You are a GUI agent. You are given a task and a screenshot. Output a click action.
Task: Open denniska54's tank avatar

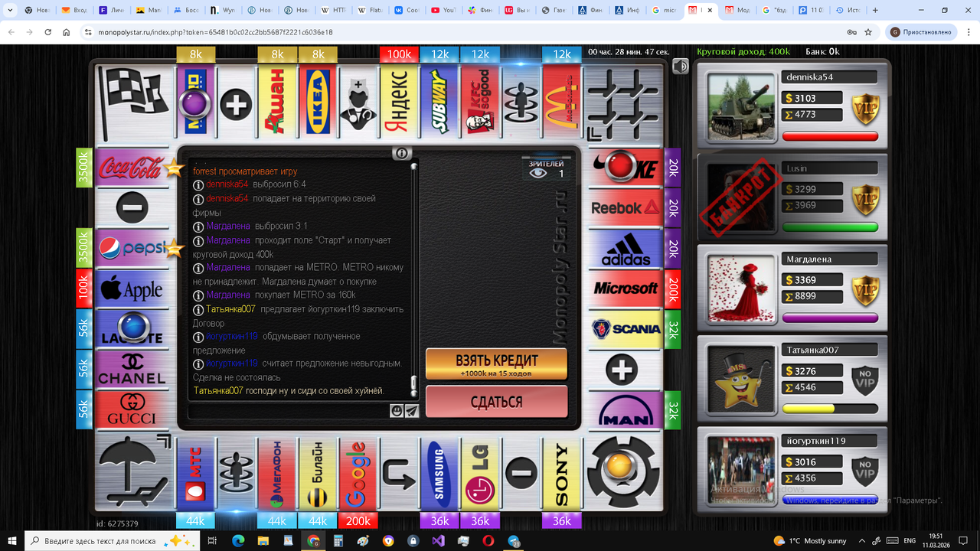click(740, 107)
